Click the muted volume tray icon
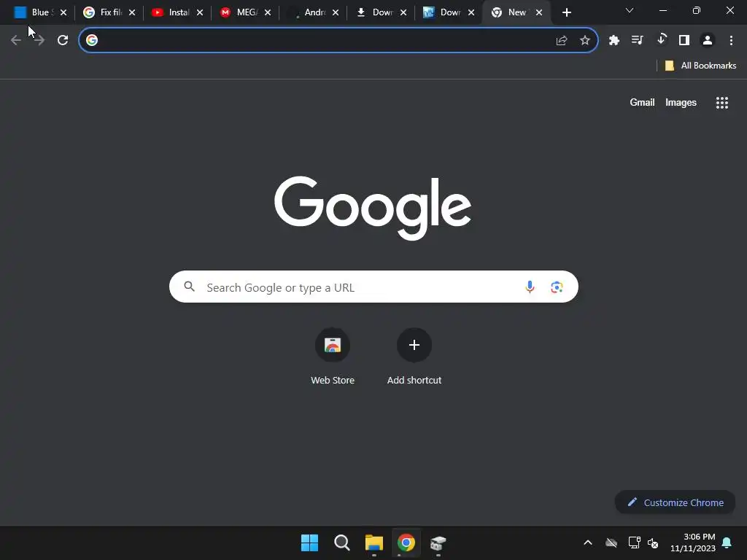 pyautogui.click(x=653, y=542)
